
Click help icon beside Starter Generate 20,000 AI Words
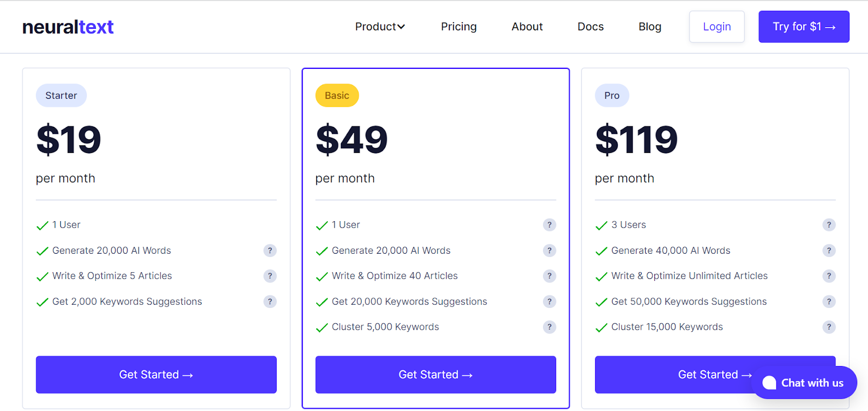tap(270, 251)
